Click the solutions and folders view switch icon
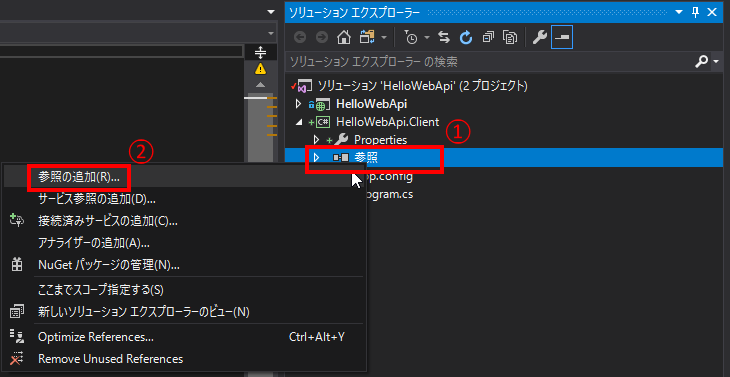Viewport: 730px width, 377px height. [367, 38]
